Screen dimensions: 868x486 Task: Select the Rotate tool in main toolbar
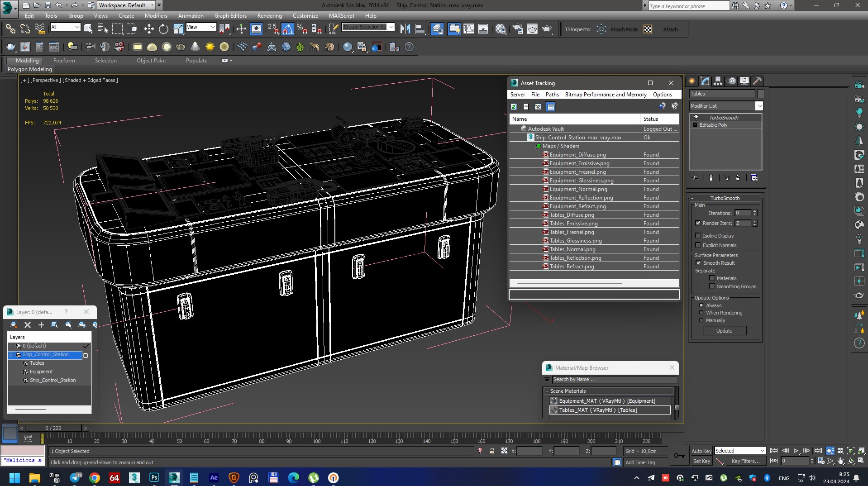point(163,29)
